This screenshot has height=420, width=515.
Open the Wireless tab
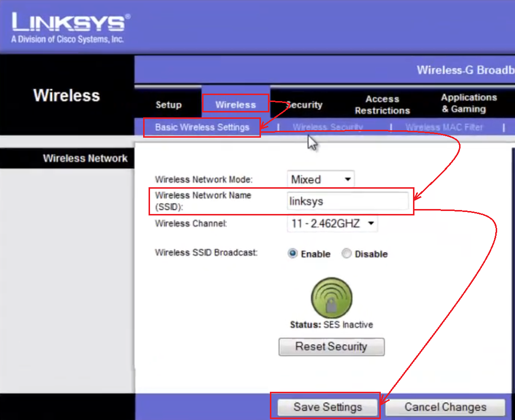tap(236, 105)
